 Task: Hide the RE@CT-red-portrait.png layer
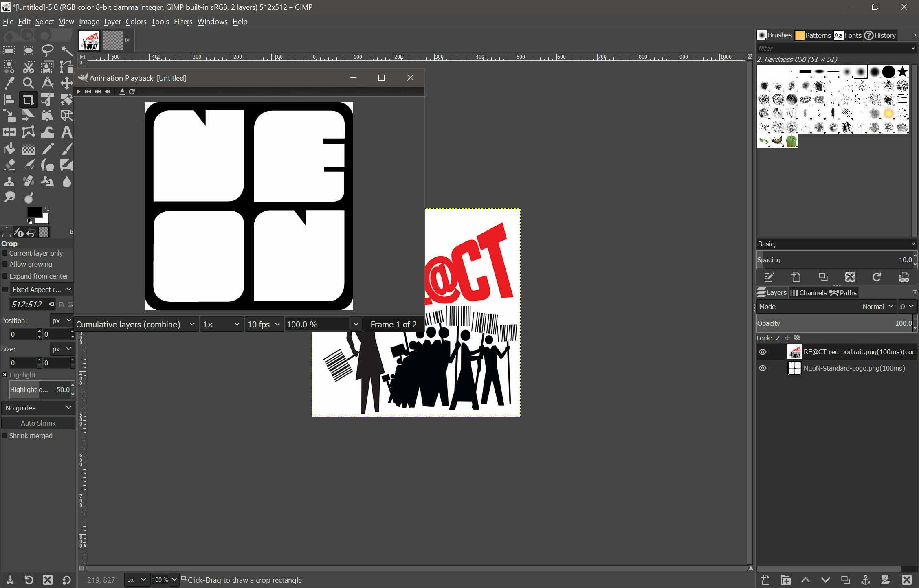pyautogui.click(x=763, y=352)
